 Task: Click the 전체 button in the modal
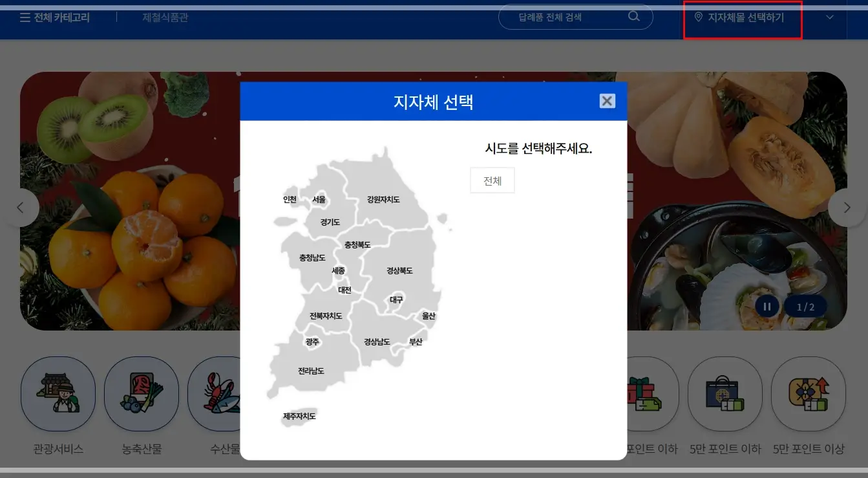click(x=492, y=180)
